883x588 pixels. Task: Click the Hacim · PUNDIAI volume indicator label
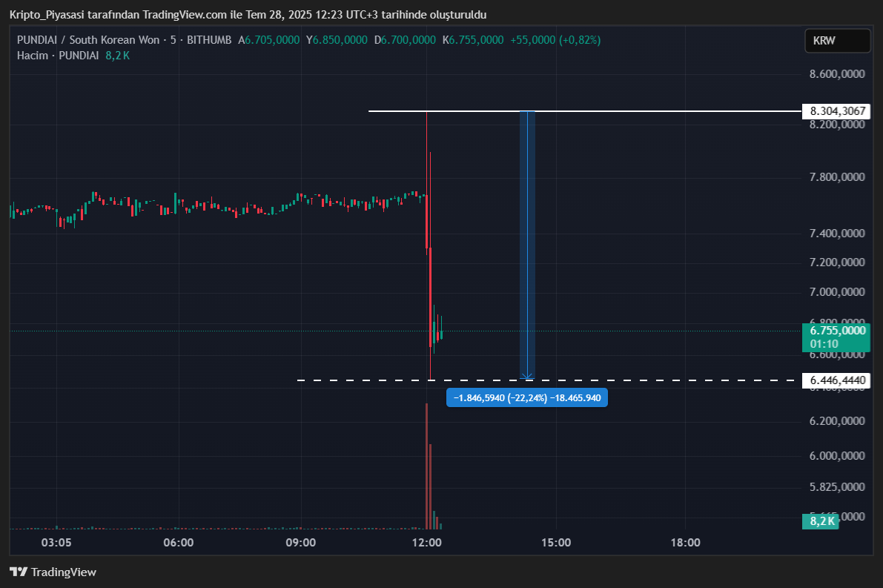(x=58, y=55)
